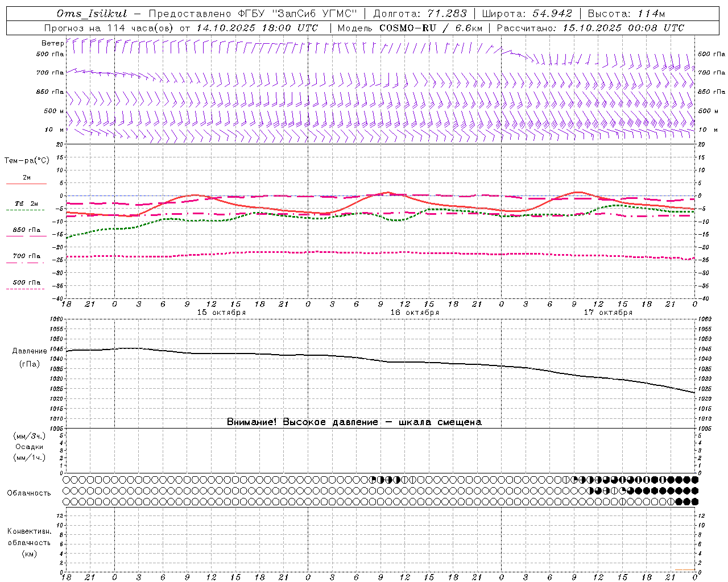The image size is (728, 582).
Task: Click the station name Oms_Isilkul
Action: (92, 14)
